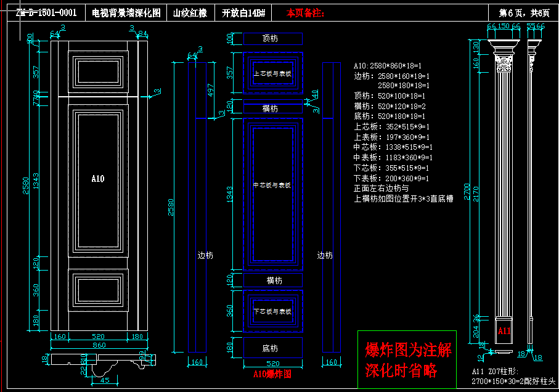Image resolution: width=559 pixels, height=392 pixels.
Task: Click the caption A11 Z07柱形:
Action: (x=495, y=371)
